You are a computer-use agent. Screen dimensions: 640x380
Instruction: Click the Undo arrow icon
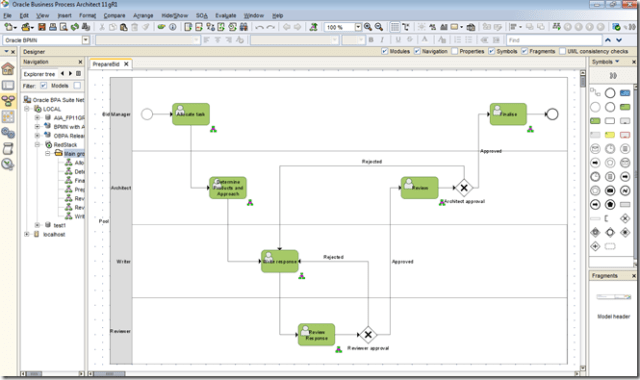click(259, 27)
